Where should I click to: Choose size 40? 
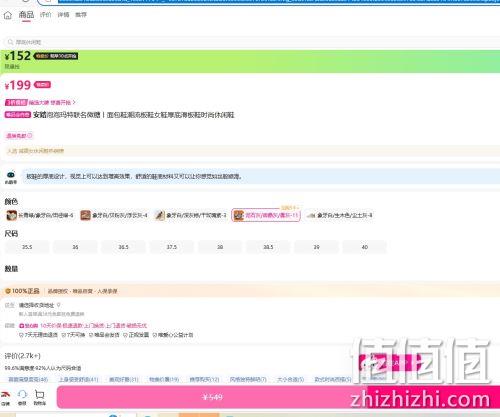pyautogui.click(x=365, y=247)
